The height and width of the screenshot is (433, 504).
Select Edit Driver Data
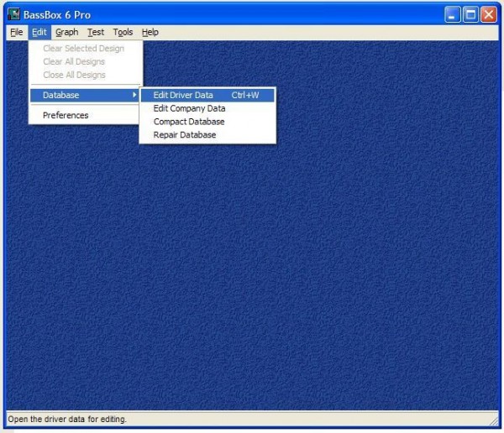(x=183, y=96)
